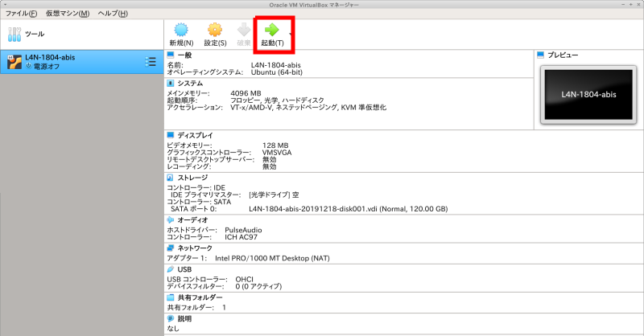This screenshot has width=644, height=336.
Task: Click the 説明 section speech-bubble icon
Action: tap(171, 319)
